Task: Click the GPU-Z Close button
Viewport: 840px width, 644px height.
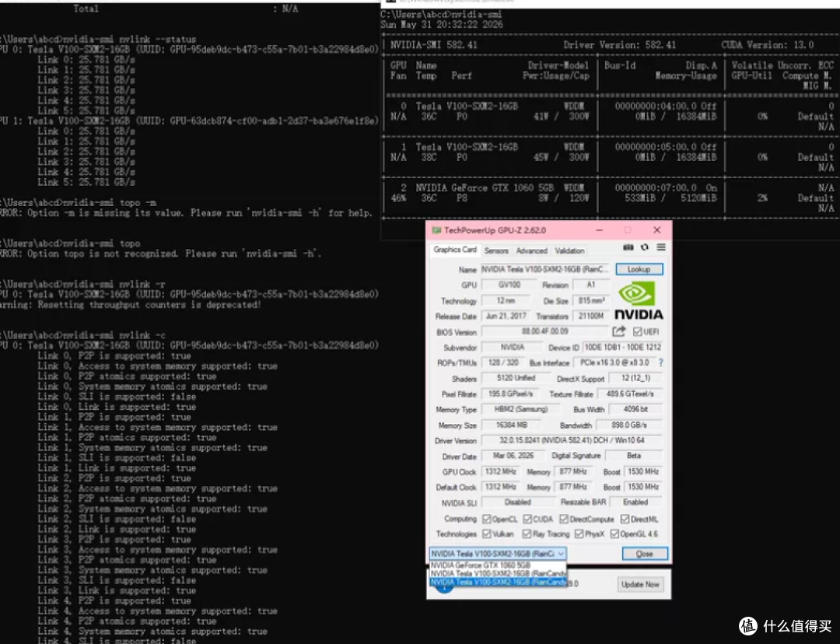Action: (645, 554)
